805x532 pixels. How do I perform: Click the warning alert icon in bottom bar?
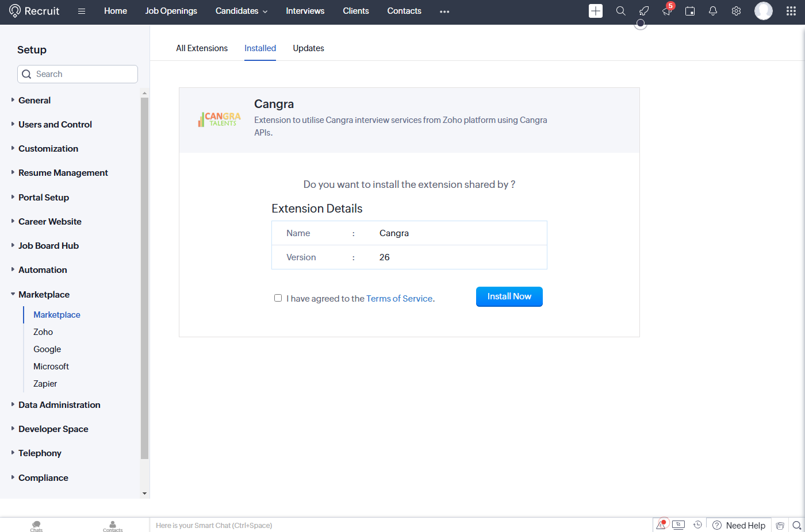pos(662,525)
